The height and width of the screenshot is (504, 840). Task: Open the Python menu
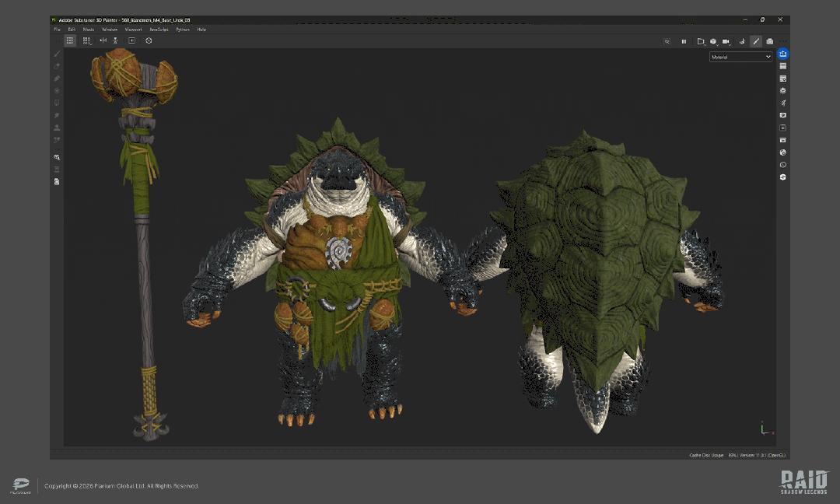[183, 30]
